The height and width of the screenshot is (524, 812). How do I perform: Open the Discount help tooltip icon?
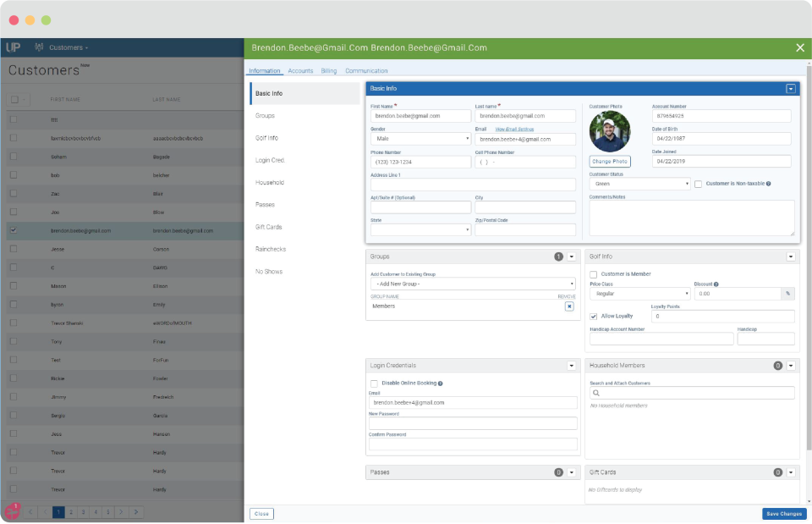click(715, 284)
